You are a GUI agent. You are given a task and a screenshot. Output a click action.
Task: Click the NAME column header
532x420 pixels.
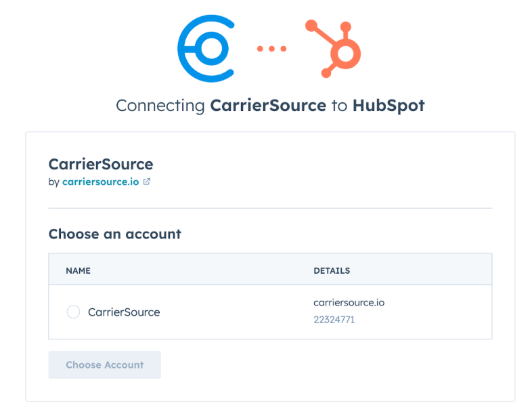point(78,270)
